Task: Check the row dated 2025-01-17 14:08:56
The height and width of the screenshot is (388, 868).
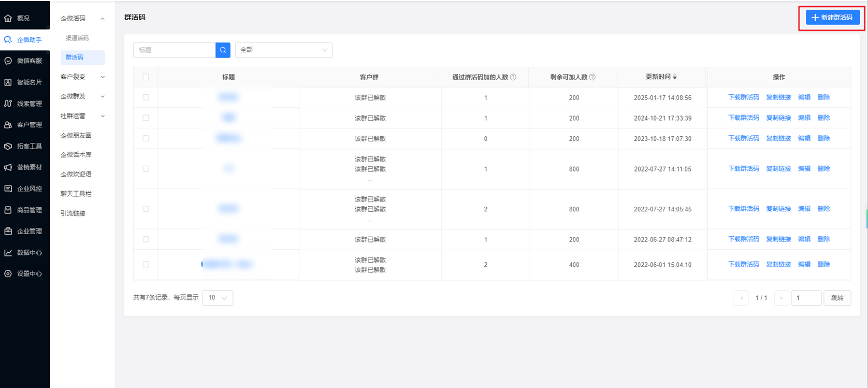Action: [146, 97]
